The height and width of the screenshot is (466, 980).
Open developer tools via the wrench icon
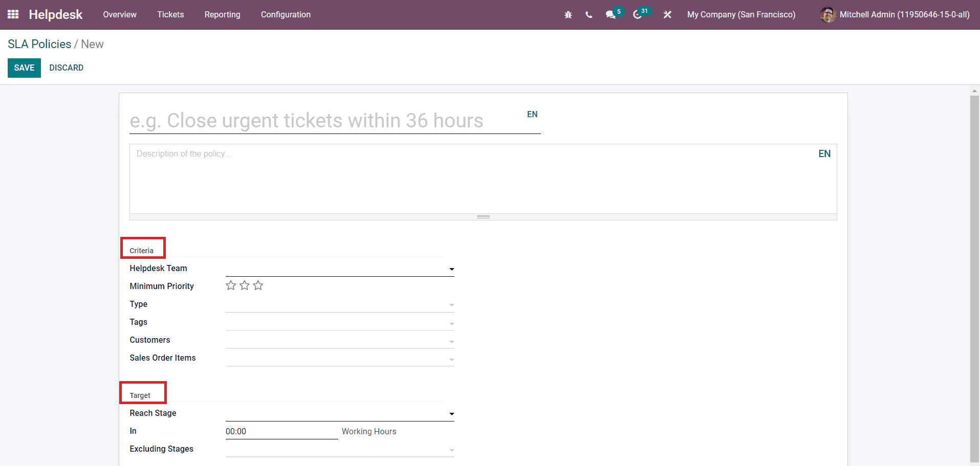coord(667,14)
